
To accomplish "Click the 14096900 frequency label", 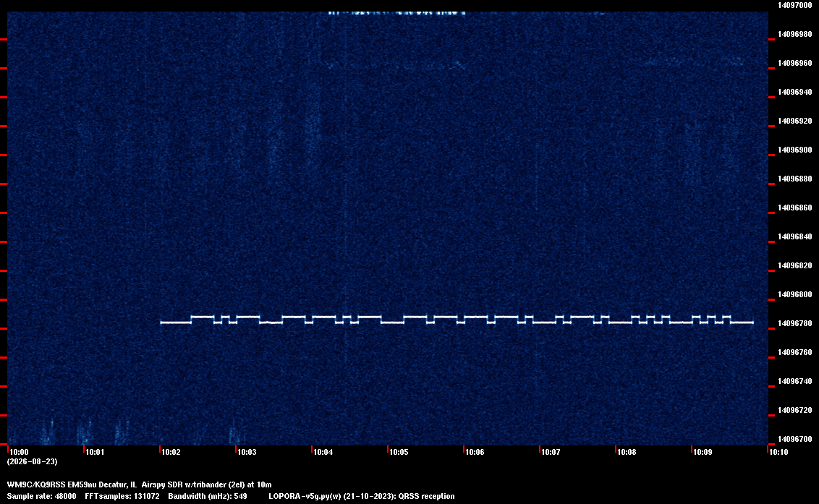I will pos(795,150).
